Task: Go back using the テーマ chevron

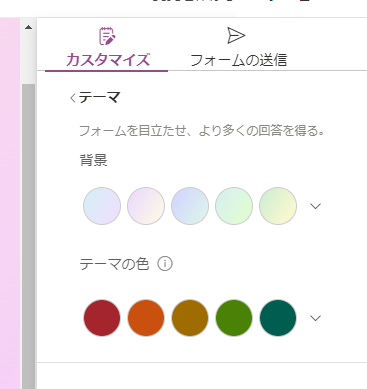Action: 73,98
